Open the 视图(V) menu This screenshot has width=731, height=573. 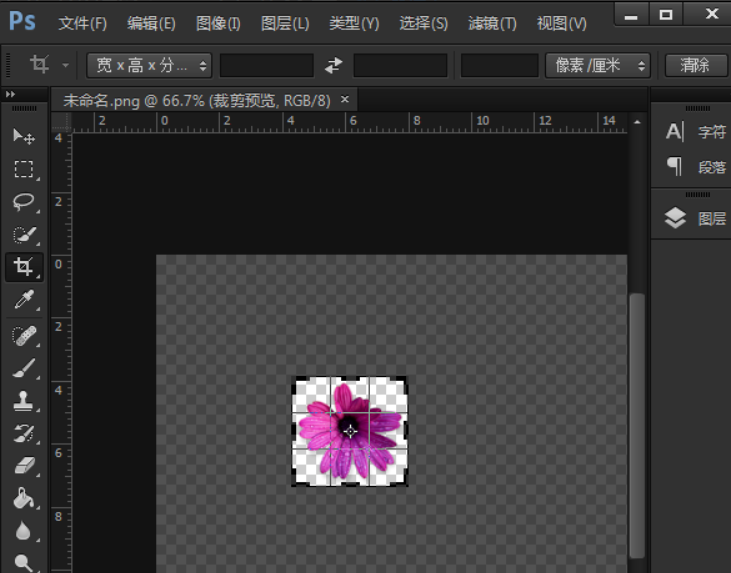coord(562,23)
